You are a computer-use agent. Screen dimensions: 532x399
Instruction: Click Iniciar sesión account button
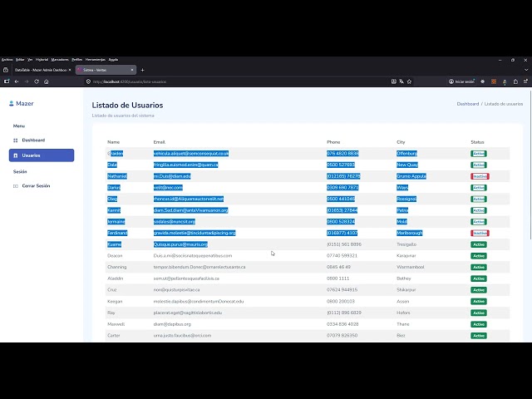point(462,81)
